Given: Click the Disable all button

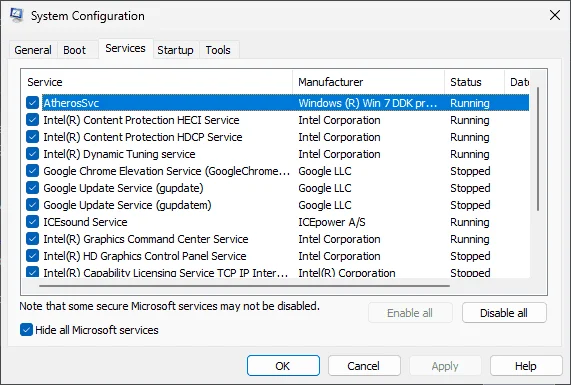Looking at the screenshot, I should tap(504, 313).
